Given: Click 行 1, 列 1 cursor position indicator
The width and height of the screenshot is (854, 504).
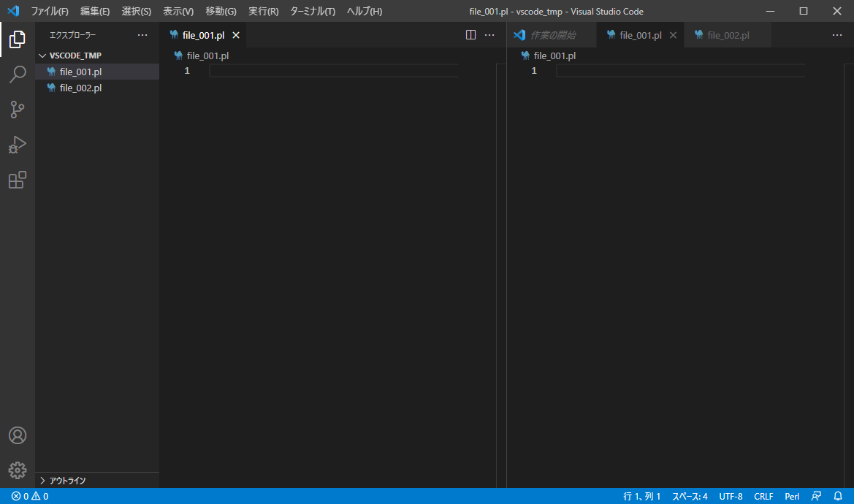Looking at the screenshot, I should [641, 496].
